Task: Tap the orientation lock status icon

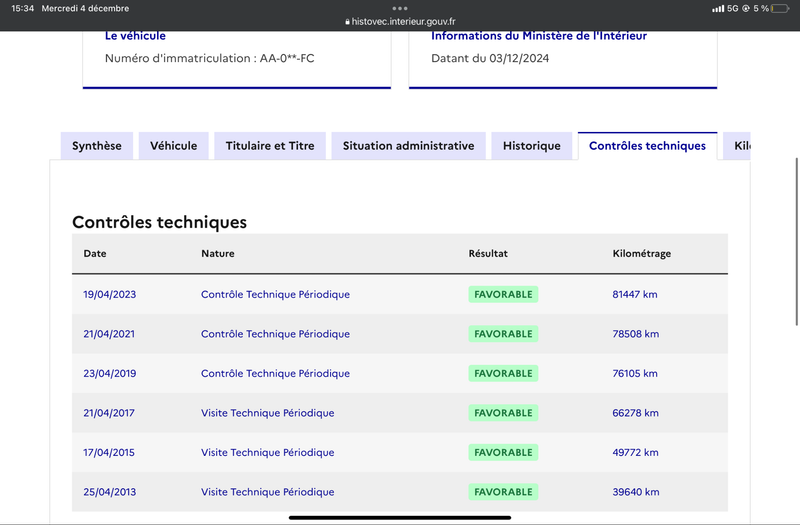Action: pos(745,8)
